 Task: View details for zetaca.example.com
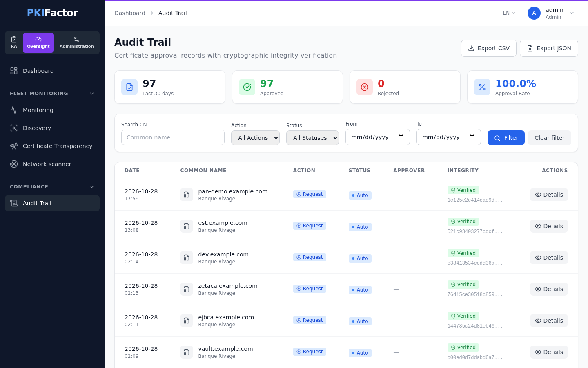coord(549,289)
